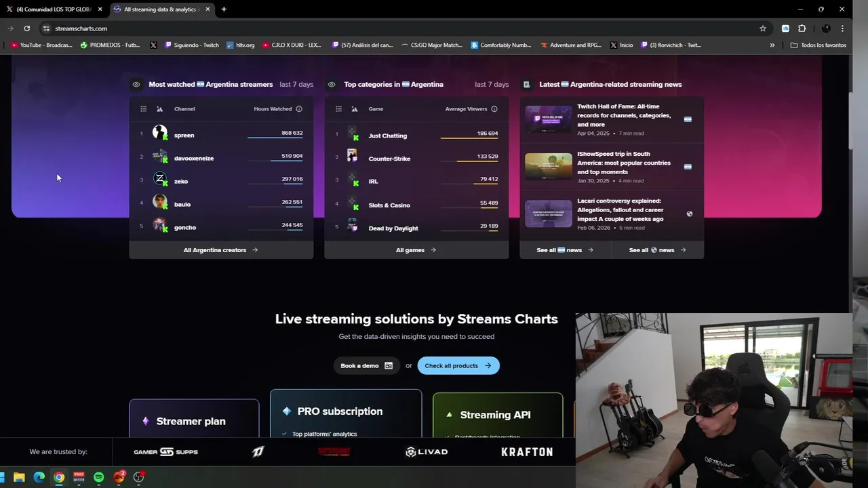Click the list icon in Game table header
This screenshot has width=868, height=488.
[338, 109]
